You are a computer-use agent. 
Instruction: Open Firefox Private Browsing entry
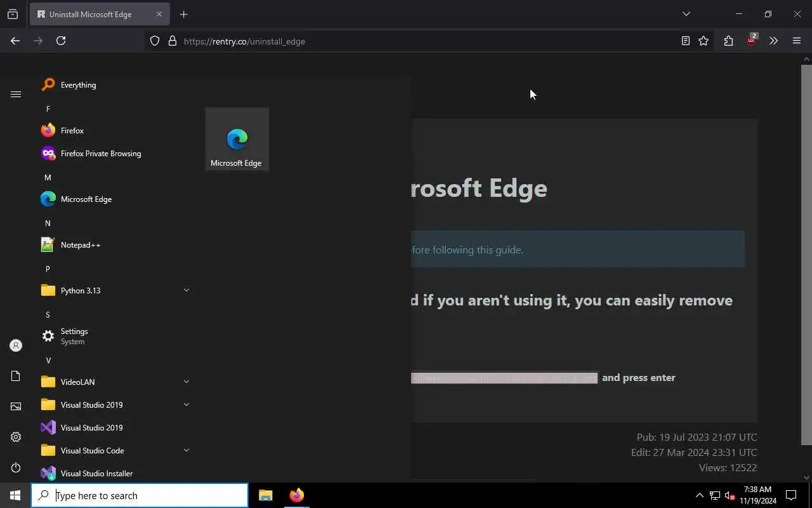(x=114, y=153)
